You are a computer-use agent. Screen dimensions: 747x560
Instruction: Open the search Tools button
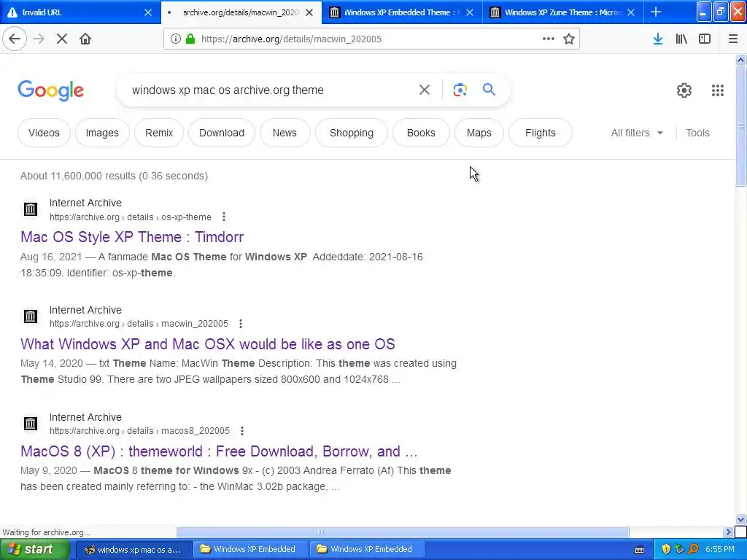coord(697,133)
